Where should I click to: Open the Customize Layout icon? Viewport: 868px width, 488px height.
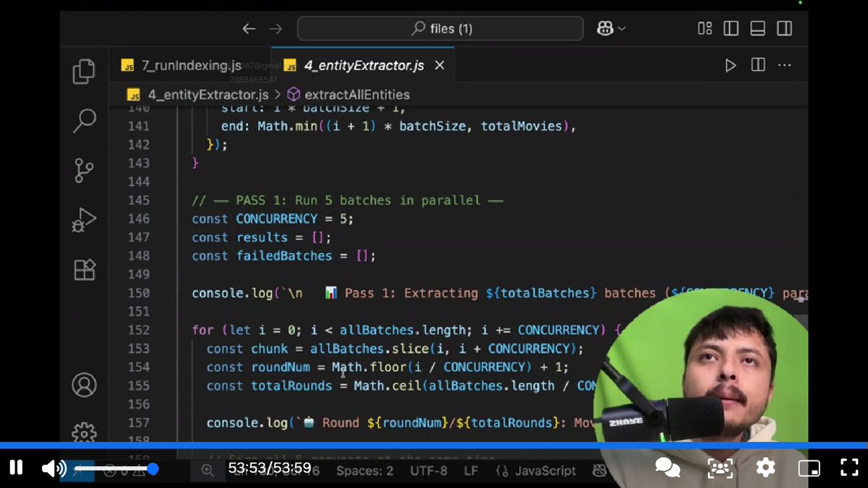705,29
